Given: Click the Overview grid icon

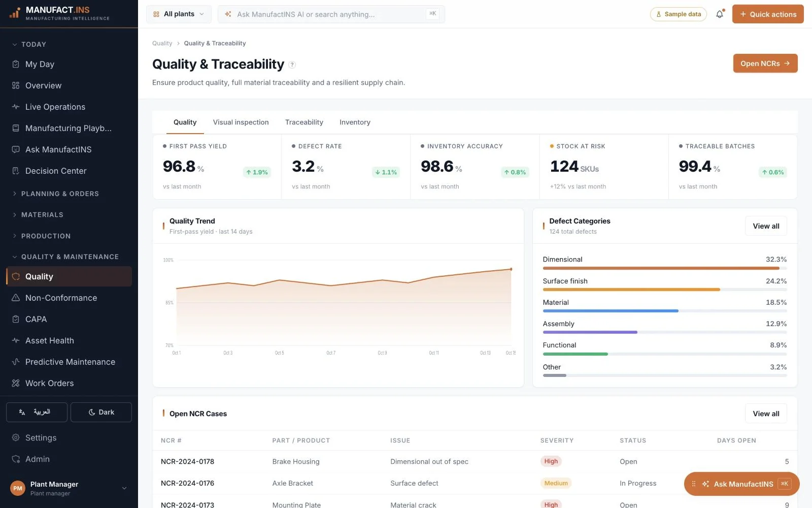Looking at the screenshot, I should point(16,85).
